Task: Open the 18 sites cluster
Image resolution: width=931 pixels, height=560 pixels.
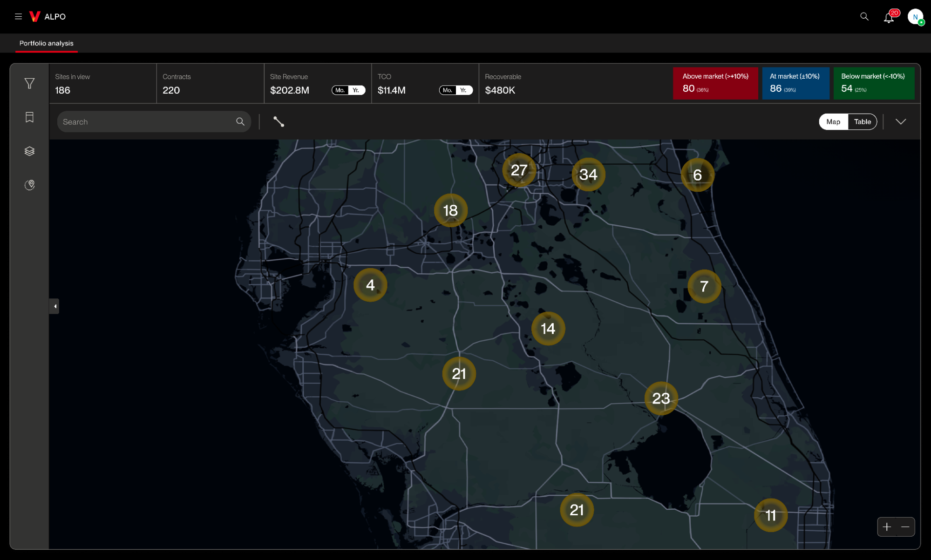Action: 450,210
